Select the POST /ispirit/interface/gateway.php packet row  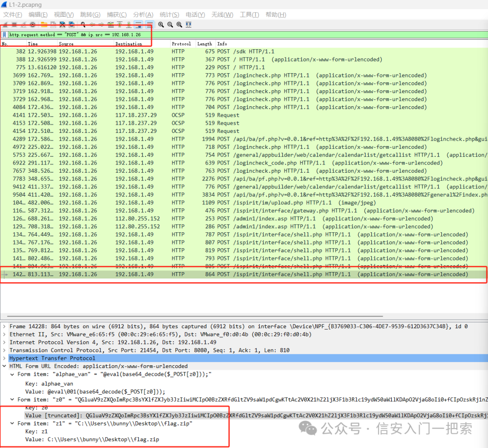pyautogui.click(x=244, y=211)
